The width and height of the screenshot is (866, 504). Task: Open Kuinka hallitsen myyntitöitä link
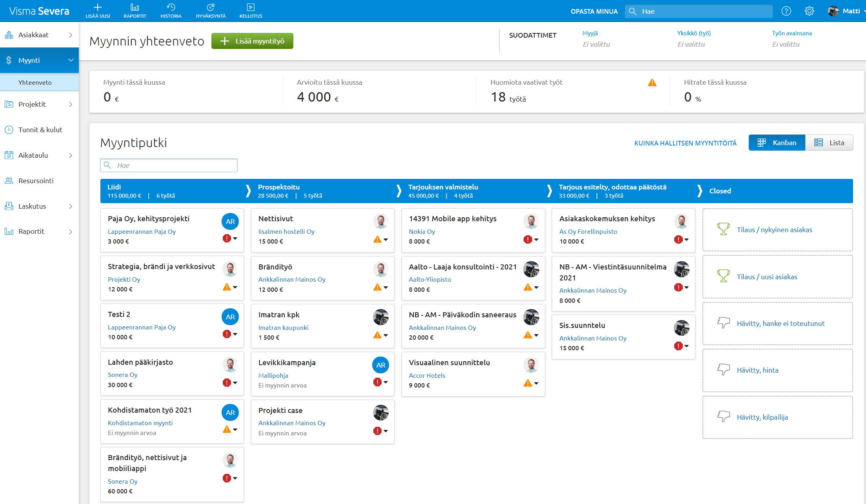[685, 143]
